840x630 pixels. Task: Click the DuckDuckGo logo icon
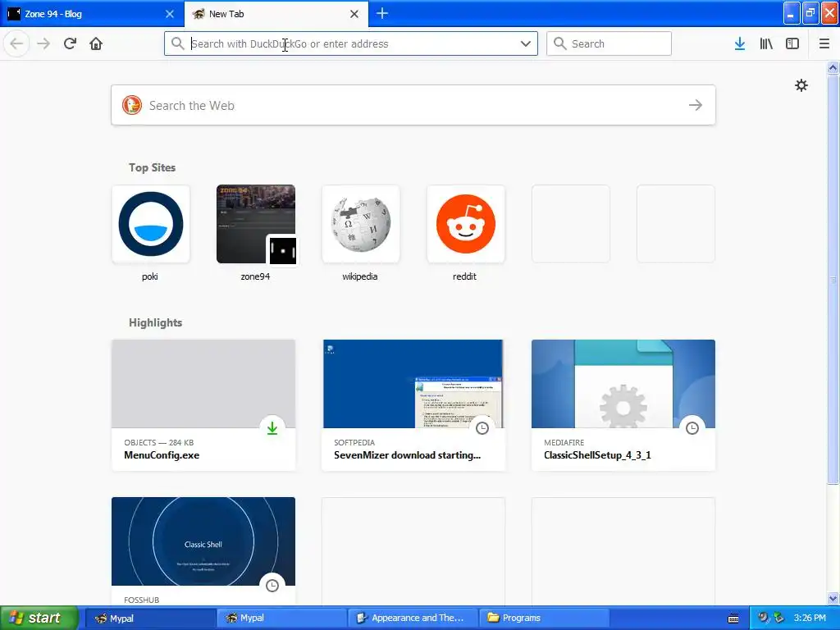point(132,105)
